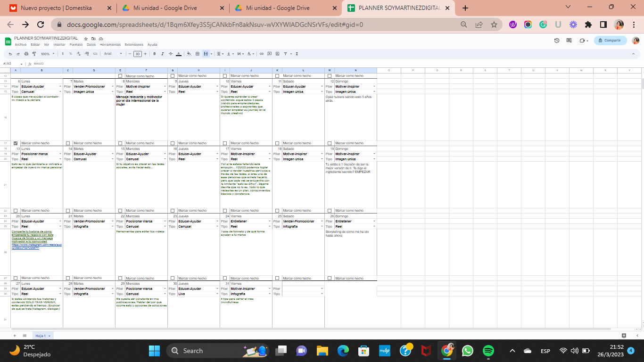
Task: Star the PLANNER SOYMARTINEZDIGITAL document
Action: pos(86,39)
